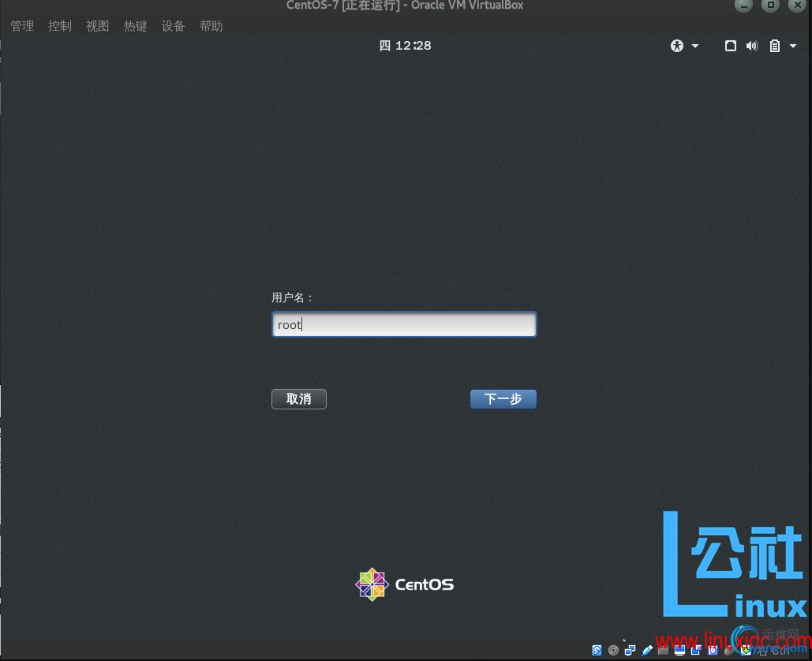This screenshot has height=661, width=812.
Task: Minimize the VirtualBox window
Action: click(x=743, y=6)
